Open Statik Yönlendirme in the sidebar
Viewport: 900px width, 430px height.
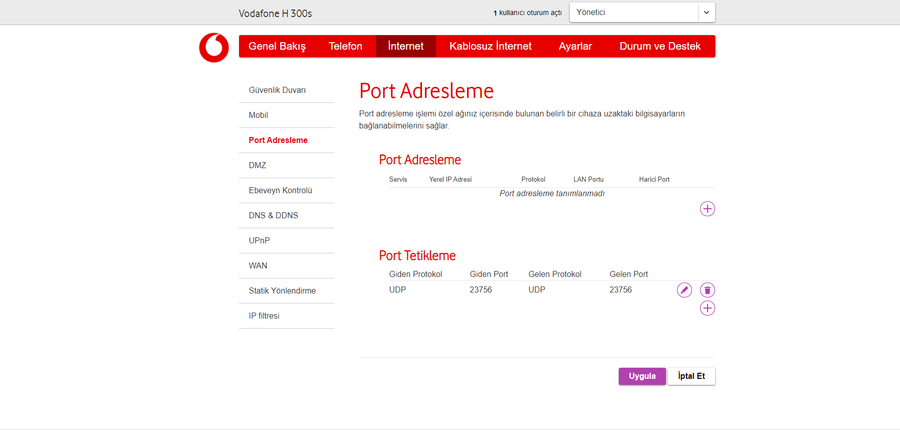[282, 291]
